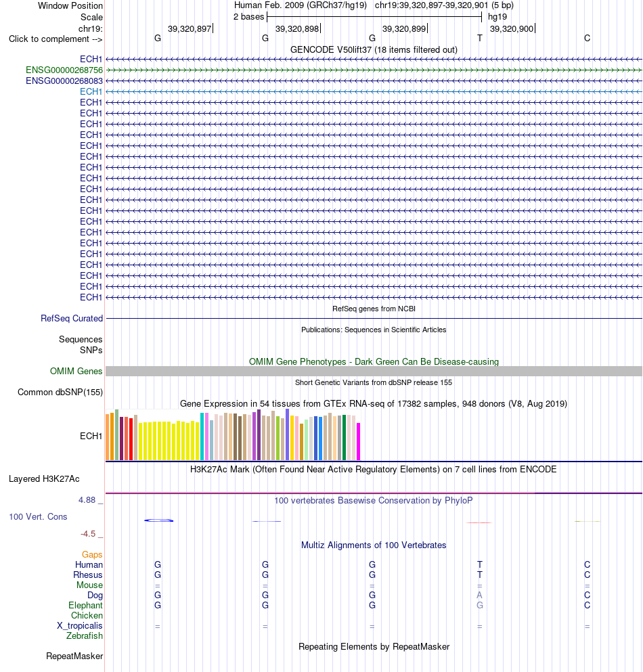The image size is (643, 672).
Task: Click the ECH1 label of the GTEx track
Action: 91,436
